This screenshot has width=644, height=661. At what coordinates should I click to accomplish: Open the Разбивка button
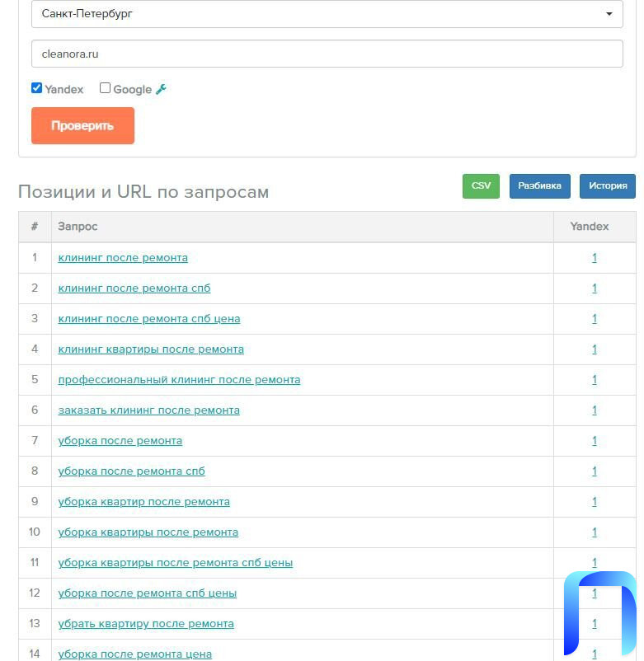(x=539, y=186)
